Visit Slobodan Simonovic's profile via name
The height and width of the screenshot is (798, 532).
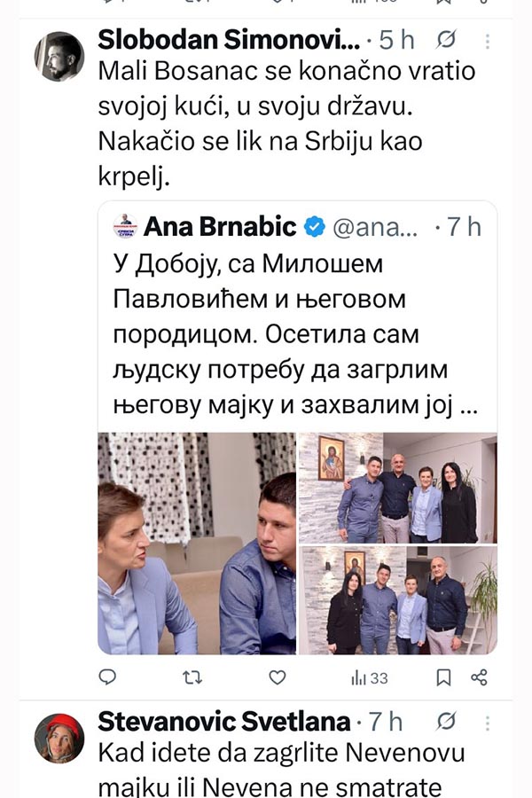[x=229, y=40]
